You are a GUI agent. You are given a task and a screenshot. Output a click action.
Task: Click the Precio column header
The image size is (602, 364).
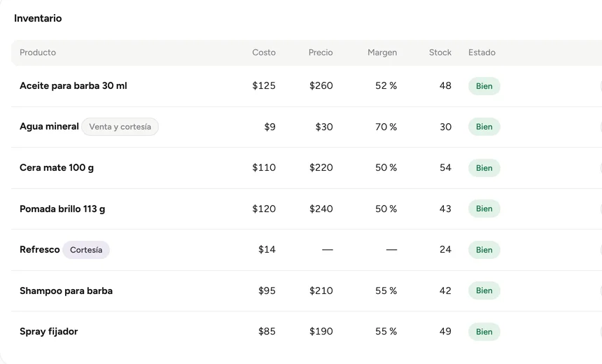(x=321, y=52)
